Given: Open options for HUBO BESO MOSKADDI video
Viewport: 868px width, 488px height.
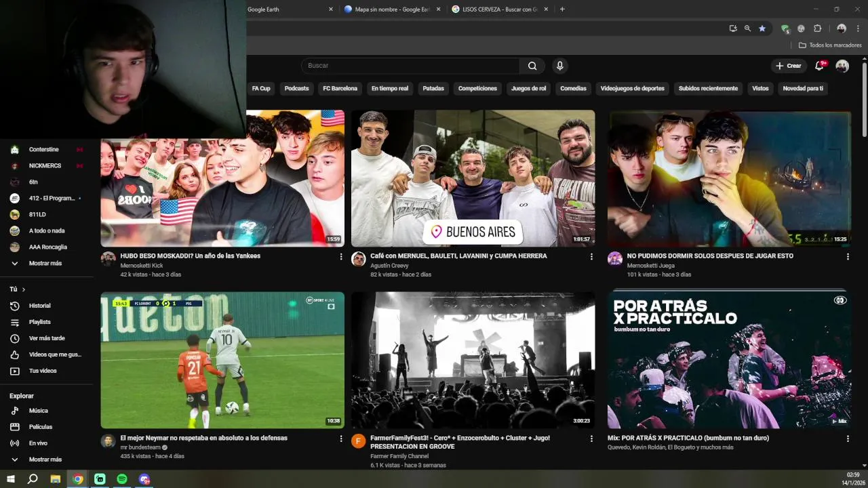Looking at the screenshot, I should tap(341, 257).
